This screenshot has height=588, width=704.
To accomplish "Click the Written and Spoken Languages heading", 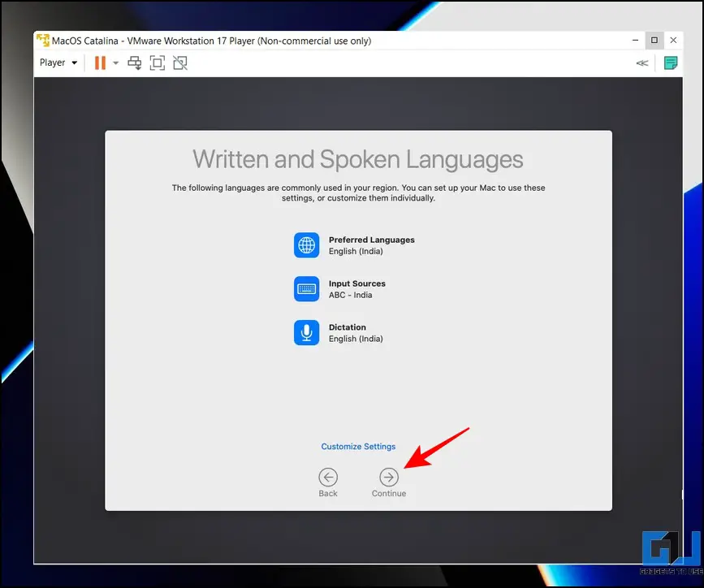I will 358,158.
